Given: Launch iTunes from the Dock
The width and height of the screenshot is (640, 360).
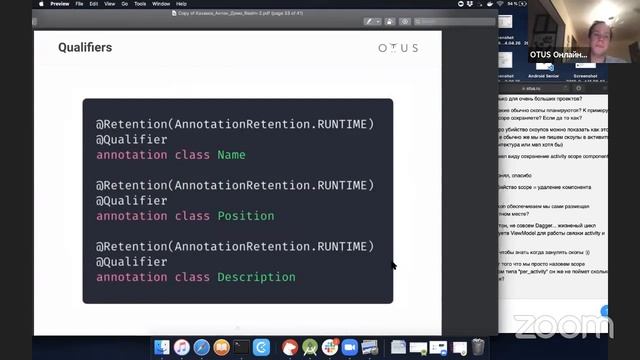Looking at the screenshot, I should coord(182,347).
